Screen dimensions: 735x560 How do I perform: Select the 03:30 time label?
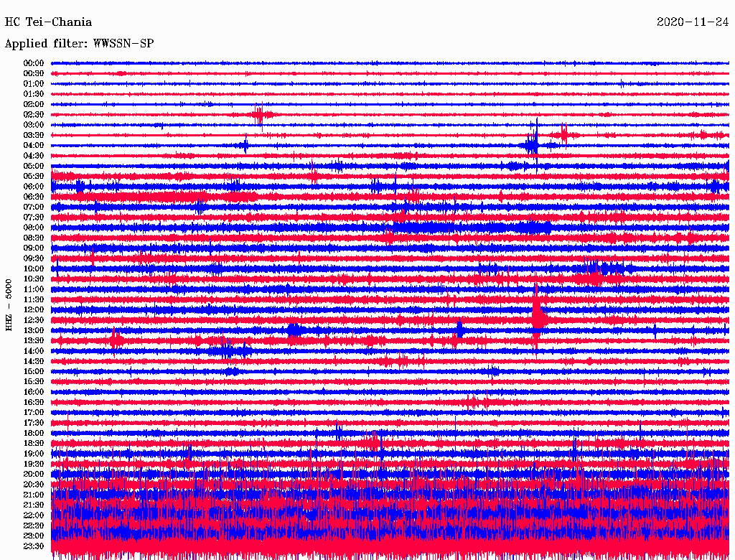[34, 135]
